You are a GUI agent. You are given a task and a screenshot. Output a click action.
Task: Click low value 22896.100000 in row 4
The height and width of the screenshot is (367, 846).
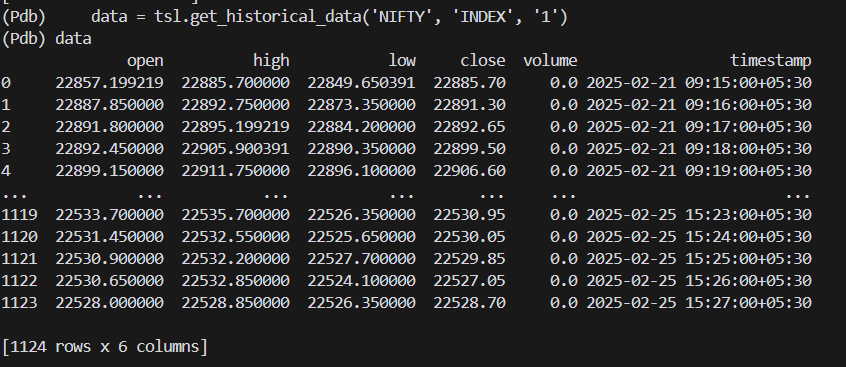(361, 171)
